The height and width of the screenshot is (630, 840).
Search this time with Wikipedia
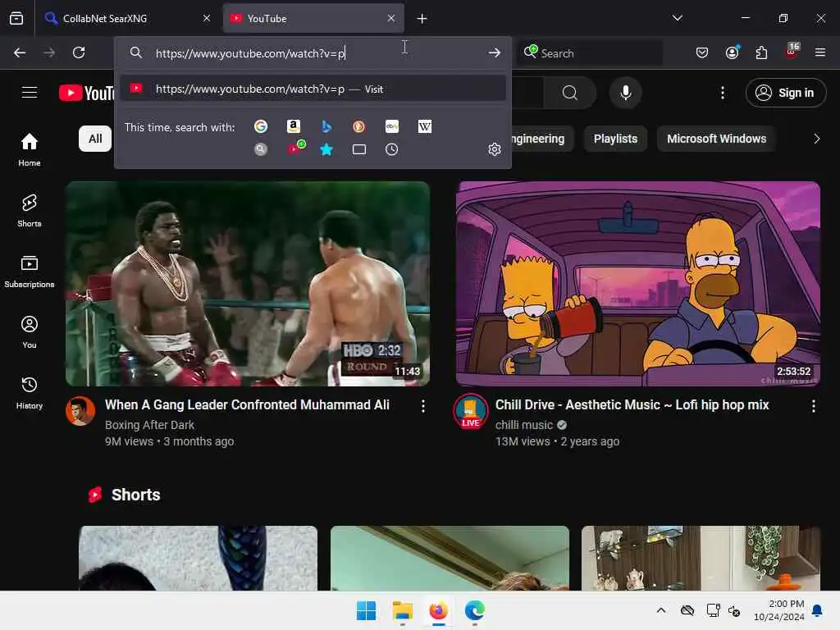tap(424, 126)
